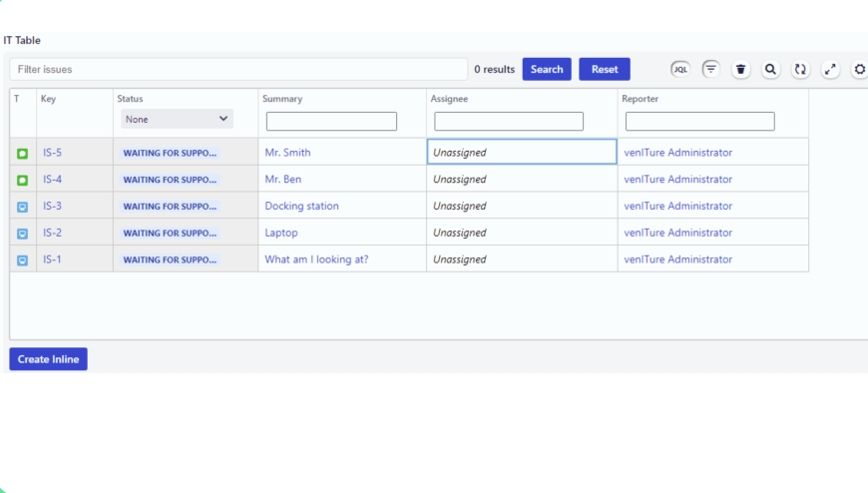Refresh the table with the reload icon

pyautogui.click(x=800, y=69)
